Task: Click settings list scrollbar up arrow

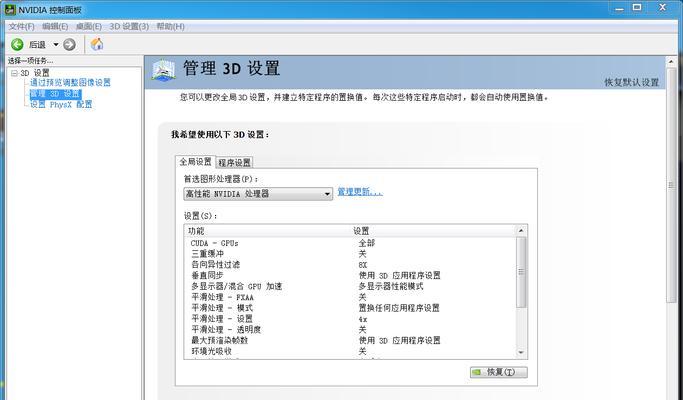Action: tap(521, 231)
